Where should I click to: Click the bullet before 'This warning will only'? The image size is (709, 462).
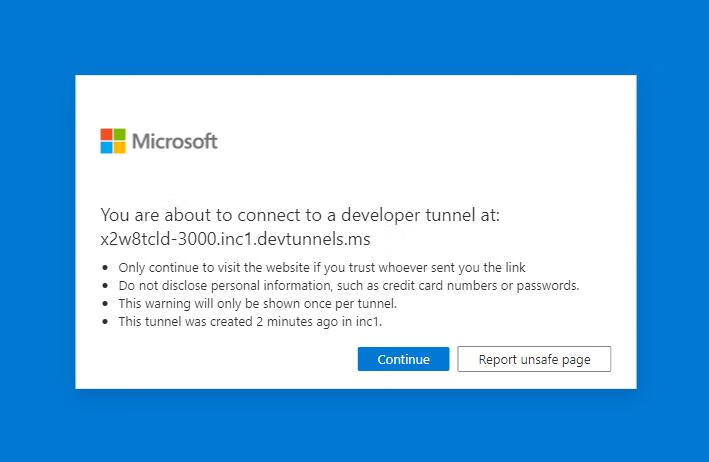(x=106, y=304)
